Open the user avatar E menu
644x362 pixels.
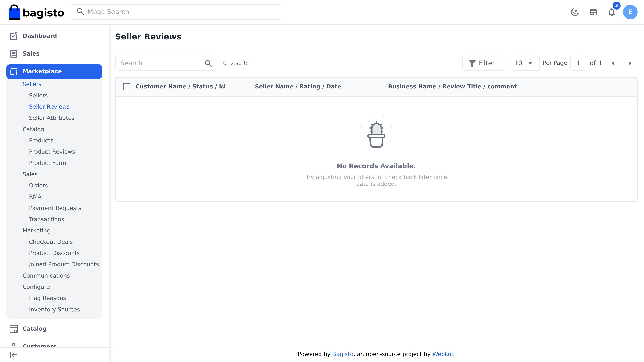pyautogui.click(x=630, y=12)
